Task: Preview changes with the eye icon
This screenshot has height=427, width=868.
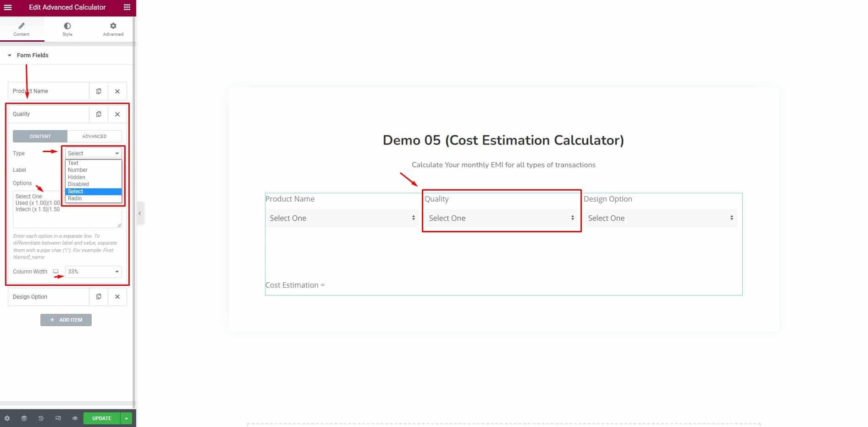Action: [x=74, y=418]
